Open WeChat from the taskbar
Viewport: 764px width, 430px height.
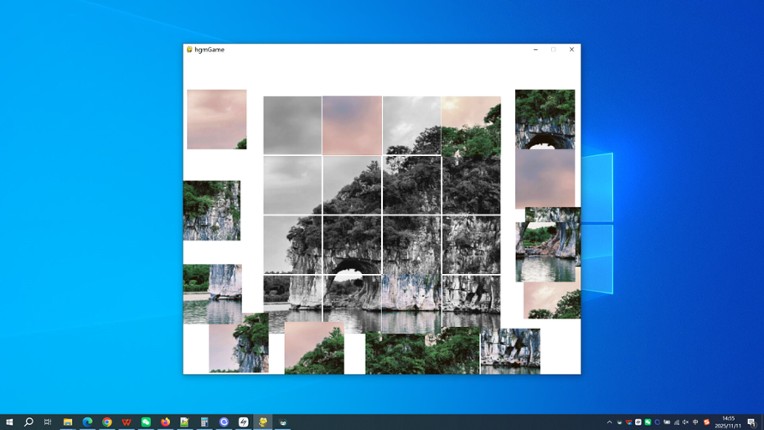coord(146,422)
